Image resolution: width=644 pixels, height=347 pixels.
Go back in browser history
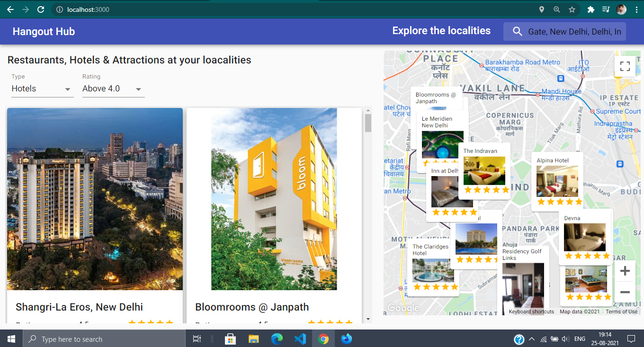(x=10, y=9)
